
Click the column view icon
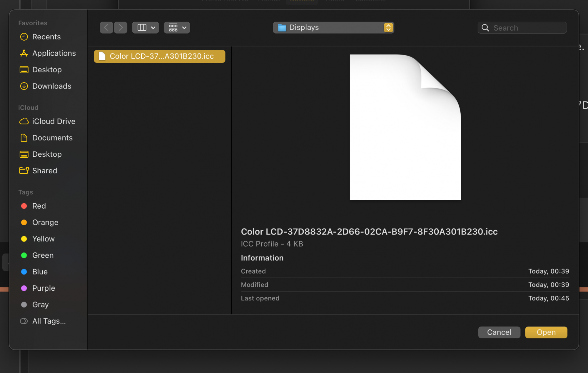tap(142, 28)
